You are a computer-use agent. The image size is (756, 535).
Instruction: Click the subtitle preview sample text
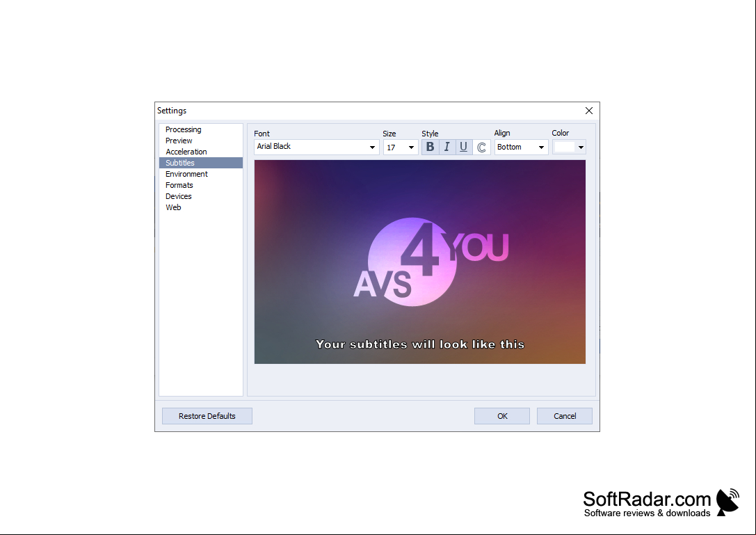(420, 344)
